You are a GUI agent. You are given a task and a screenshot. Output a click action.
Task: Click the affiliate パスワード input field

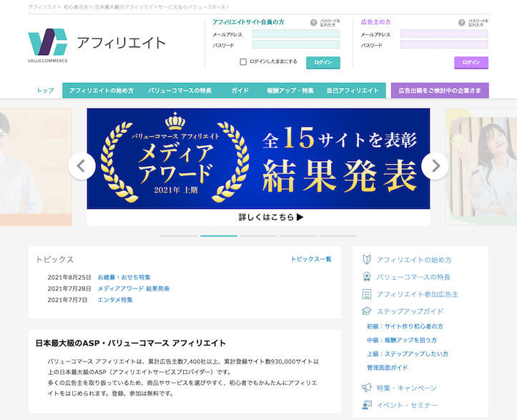[x=296, y=44]
